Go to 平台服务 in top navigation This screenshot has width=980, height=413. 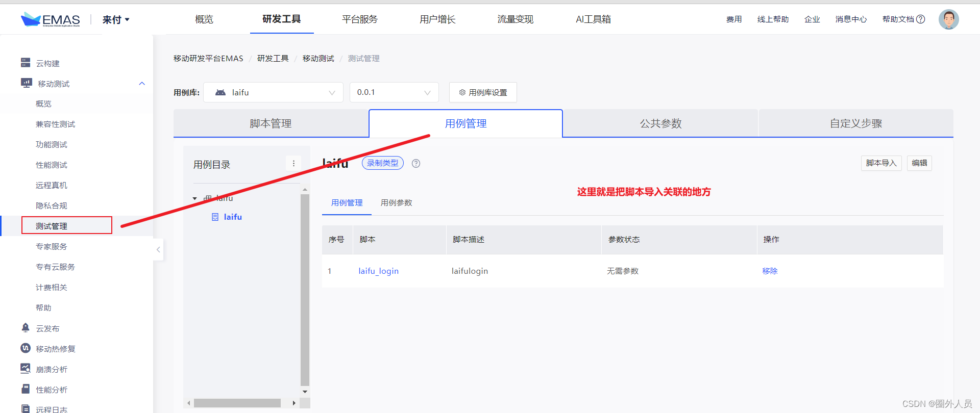click(360, 19)
